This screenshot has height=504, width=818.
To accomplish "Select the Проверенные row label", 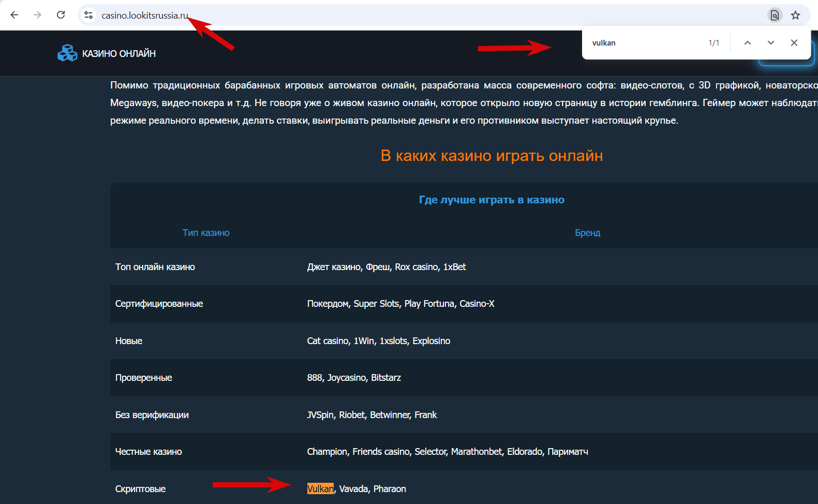I will coord(144,378).
